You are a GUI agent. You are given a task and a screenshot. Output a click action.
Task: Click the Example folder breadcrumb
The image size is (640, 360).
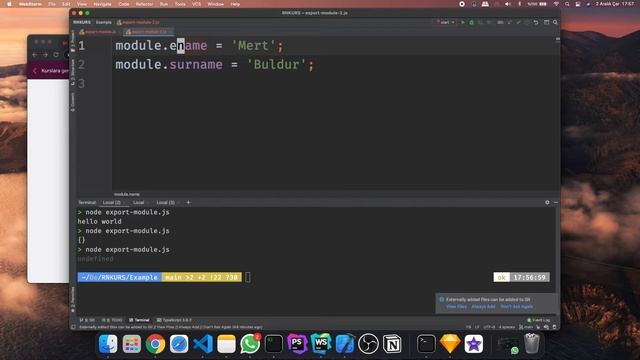(x=104, y=22)
